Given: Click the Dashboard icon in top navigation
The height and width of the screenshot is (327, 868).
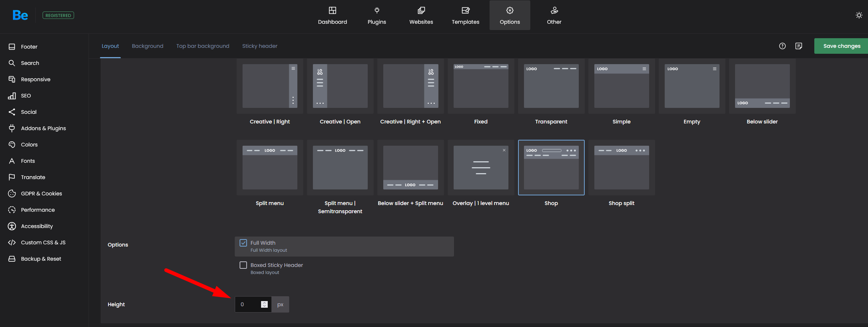Looking at the screenshot, I should pyautogui.click(x=333, y=10).
